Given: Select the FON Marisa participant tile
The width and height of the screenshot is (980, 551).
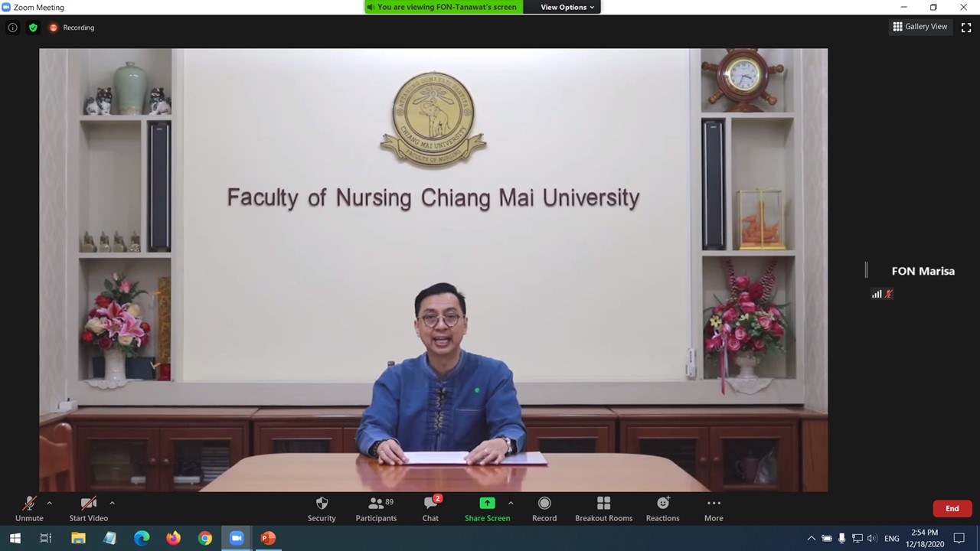Looking at the screenshot, I should pos(923,271).
